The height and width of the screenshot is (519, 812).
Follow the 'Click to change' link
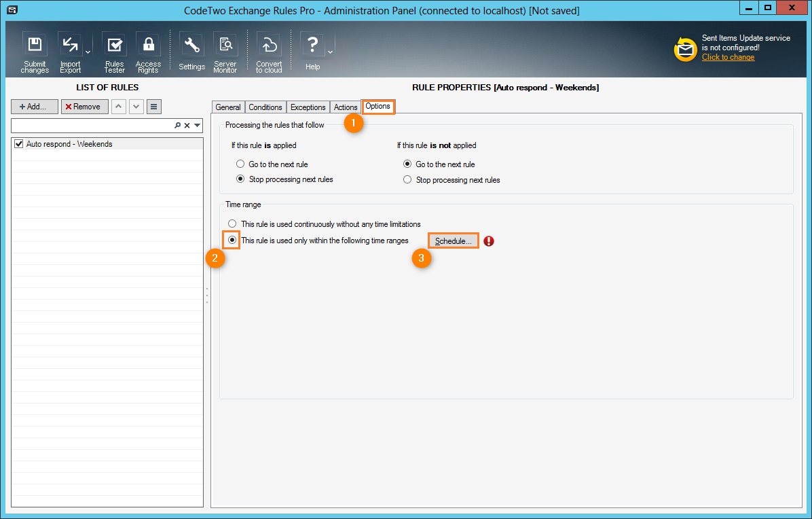tap(728, 57)
